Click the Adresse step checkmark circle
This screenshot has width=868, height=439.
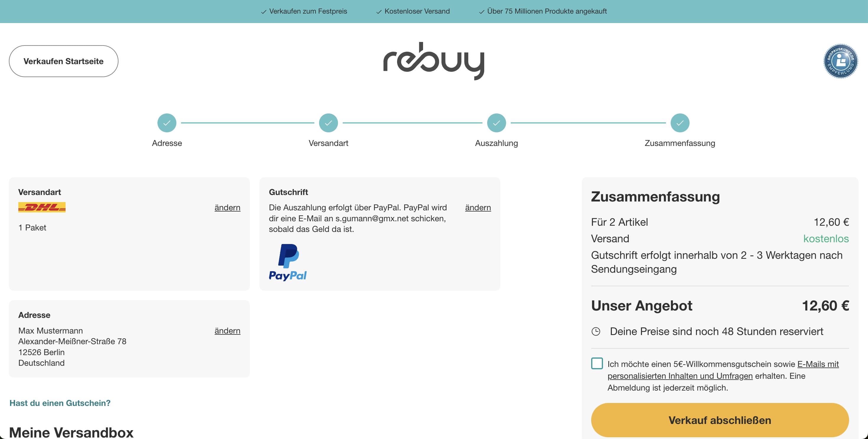coord(167,123)
